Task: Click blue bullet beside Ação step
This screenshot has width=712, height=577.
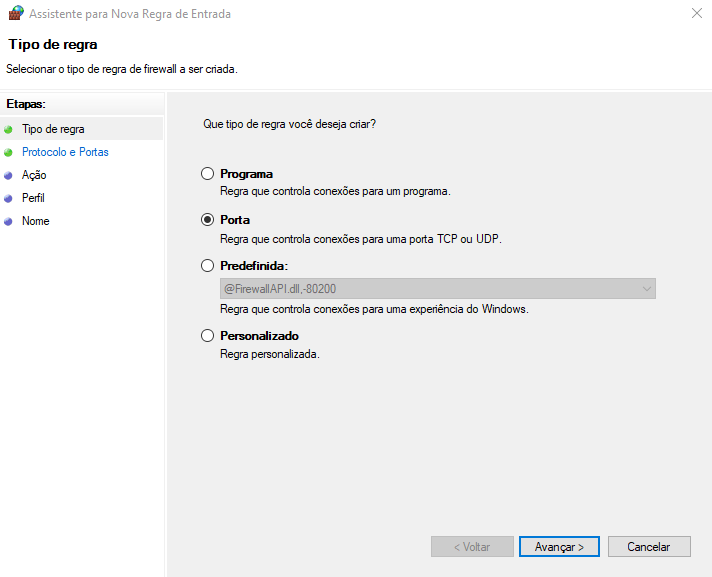Action: point(9,175)
